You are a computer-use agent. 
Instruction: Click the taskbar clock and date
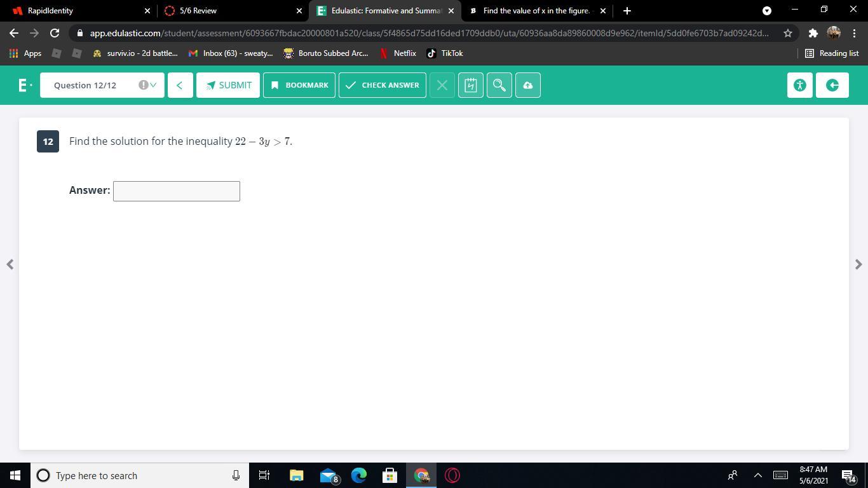coord(813,475)
